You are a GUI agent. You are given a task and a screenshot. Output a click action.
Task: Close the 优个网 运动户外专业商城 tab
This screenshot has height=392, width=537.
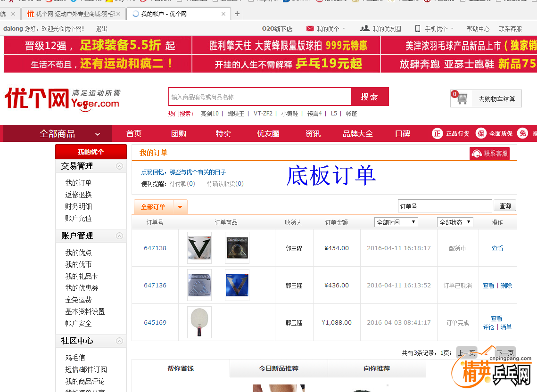[118, 14]
